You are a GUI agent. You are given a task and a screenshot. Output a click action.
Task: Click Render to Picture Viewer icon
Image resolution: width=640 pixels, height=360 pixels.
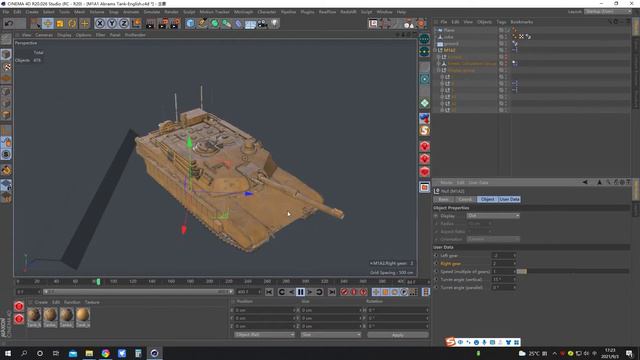(x=163, y=24)
